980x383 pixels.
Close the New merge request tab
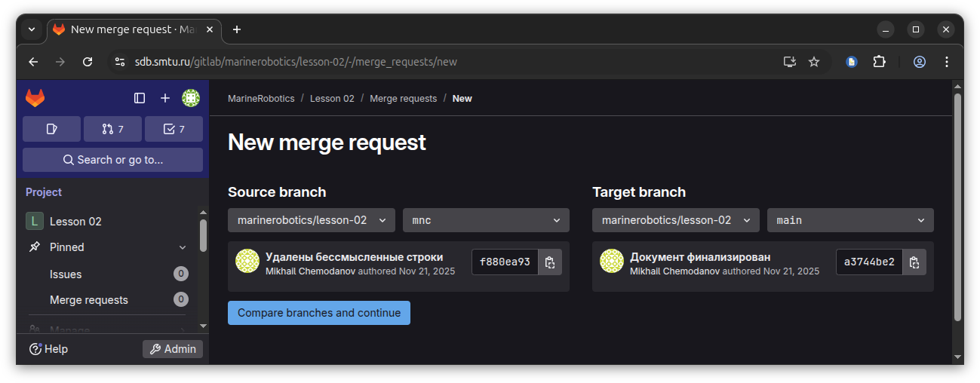210,29
